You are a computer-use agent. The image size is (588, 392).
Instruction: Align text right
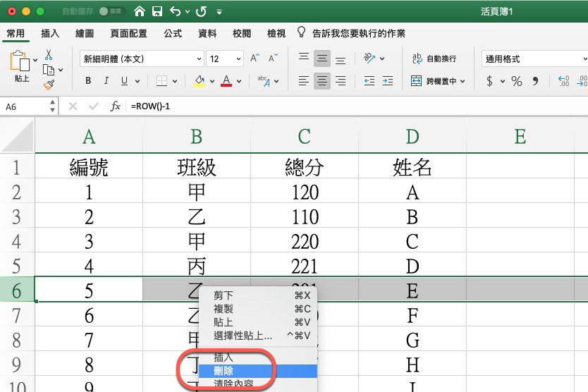pyautogui.click(x=341, y=80)
